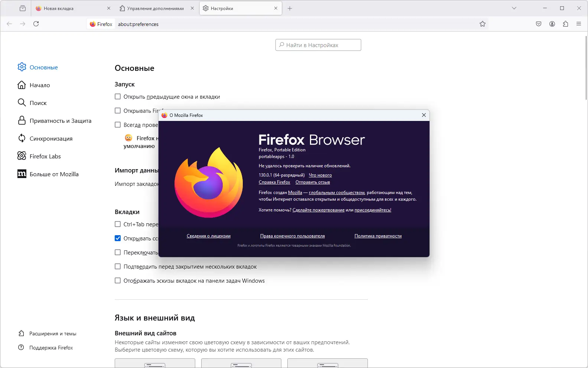This screenshot has width=588, height=368.
Task: Toggle confirm before closing multiple tabs
Action: 118,267
